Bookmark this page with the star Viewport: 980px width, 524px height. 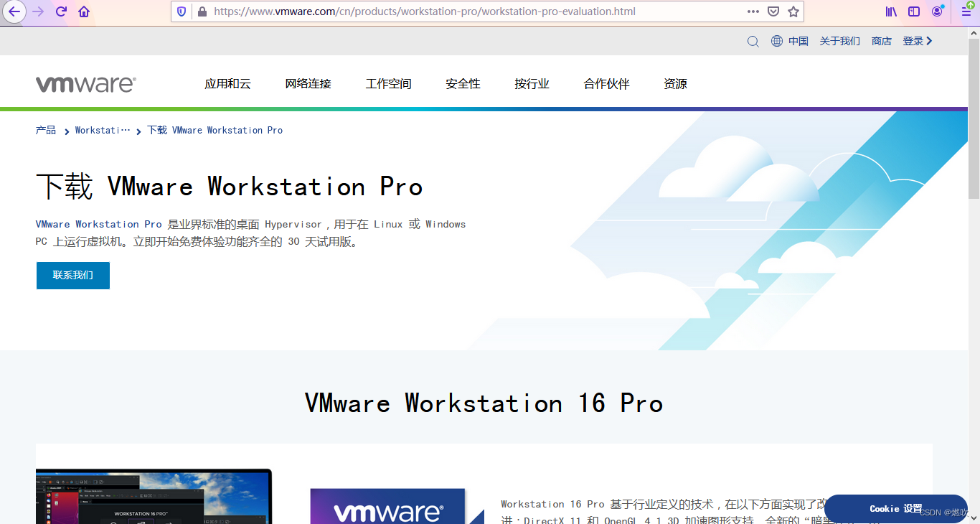pos(793,11)
